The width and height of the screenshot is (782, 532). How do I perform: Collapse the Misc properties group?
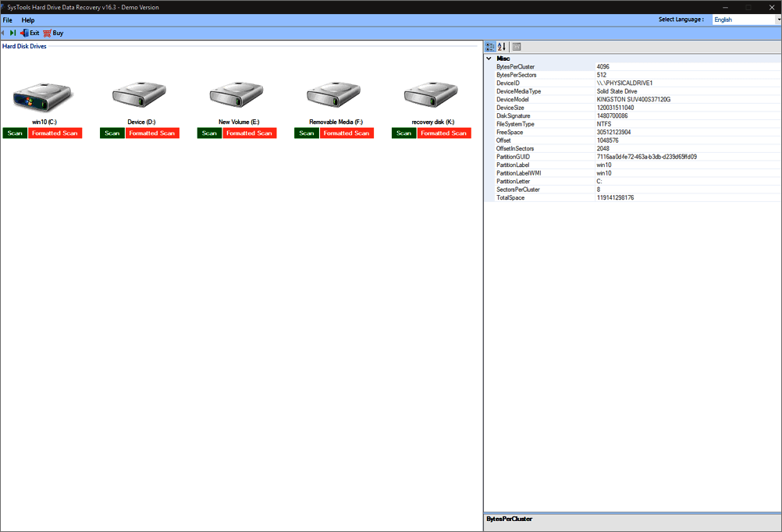(489, 59)
